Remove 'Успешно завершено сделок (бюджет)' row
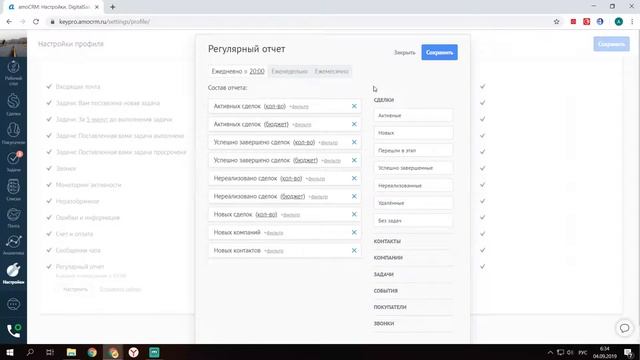 click(354, 160)
